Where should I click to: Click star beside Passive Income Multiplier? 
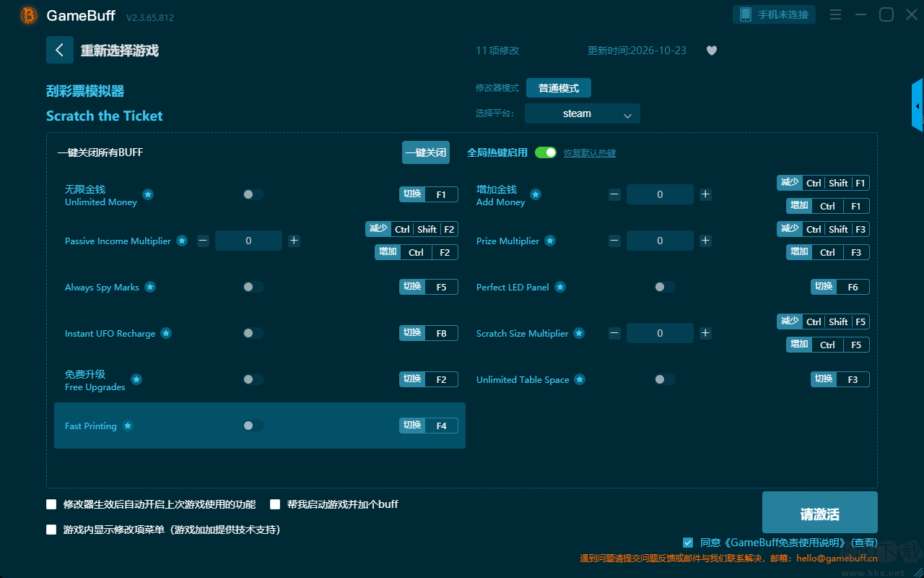[182, 241]
